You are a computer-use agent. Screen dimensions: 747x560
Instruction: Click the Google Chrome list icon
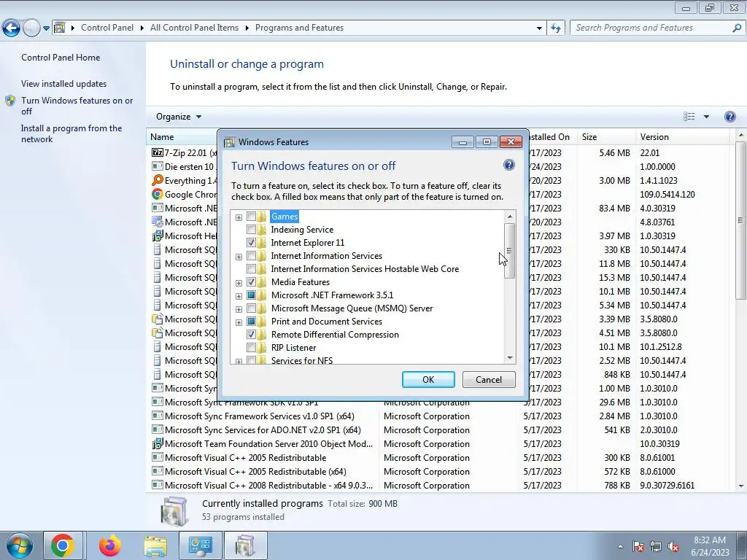157,194
